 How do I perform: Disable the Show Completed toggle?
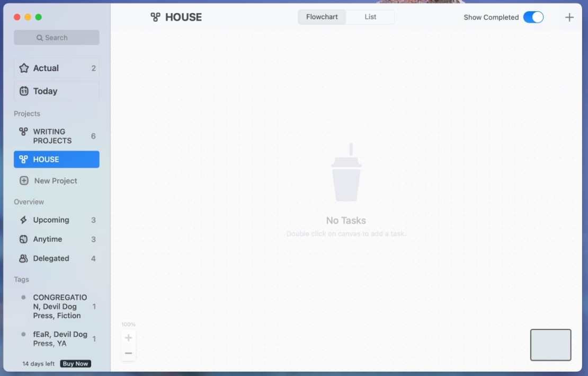(x=533, y=17)
